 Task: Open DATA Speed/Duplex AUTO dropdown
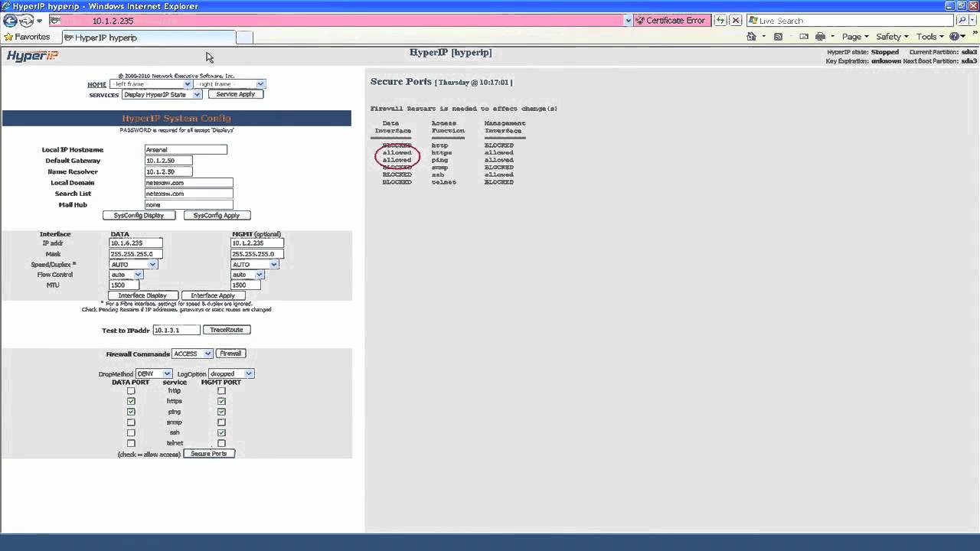point(133,265)
